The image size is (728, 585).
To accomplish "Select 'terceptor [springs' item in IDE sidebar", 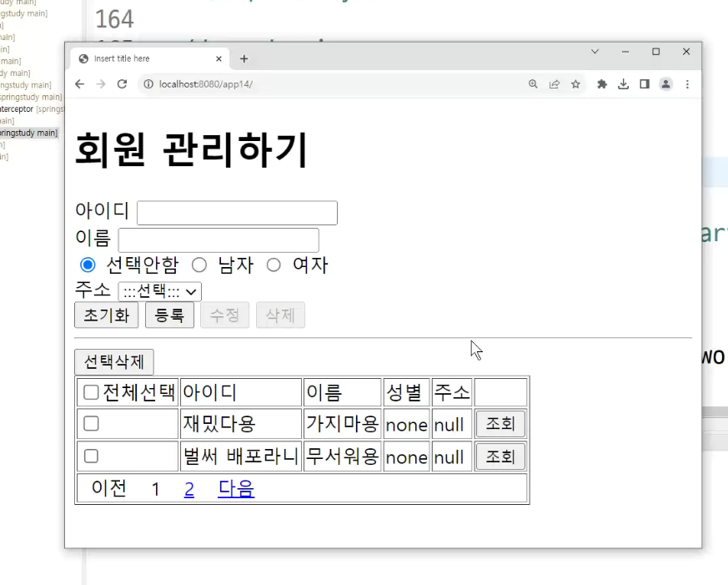I will click(x=32, y=108).
